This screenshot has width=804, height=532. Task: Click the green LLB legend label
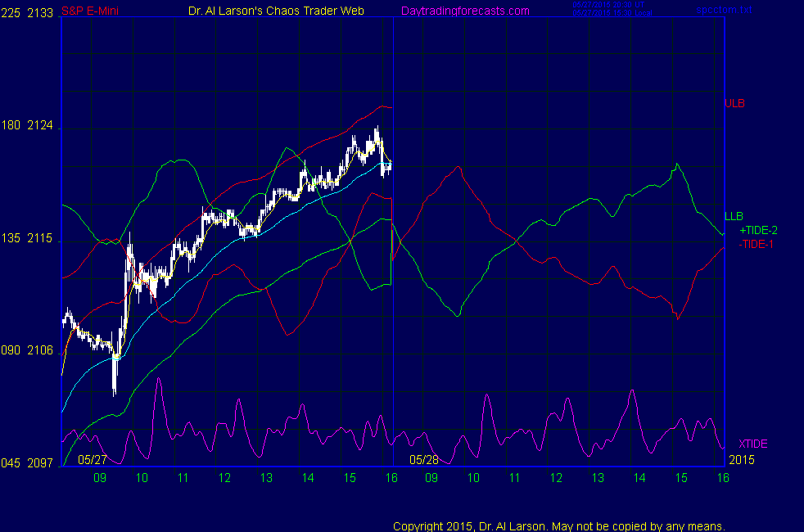734,216
